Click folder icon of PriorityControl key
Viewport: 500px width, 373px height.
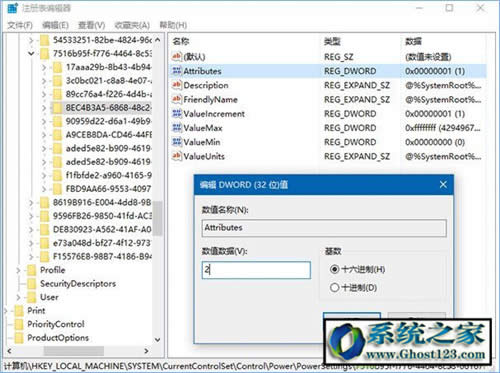19,324
